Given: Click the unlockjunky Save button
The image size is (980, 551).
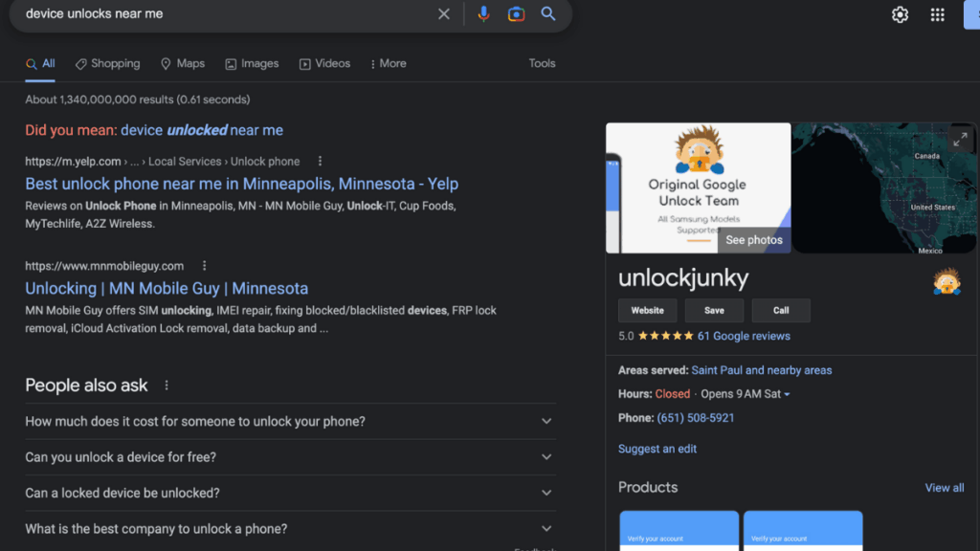Looking at the screenshot, I should [714, 311].
